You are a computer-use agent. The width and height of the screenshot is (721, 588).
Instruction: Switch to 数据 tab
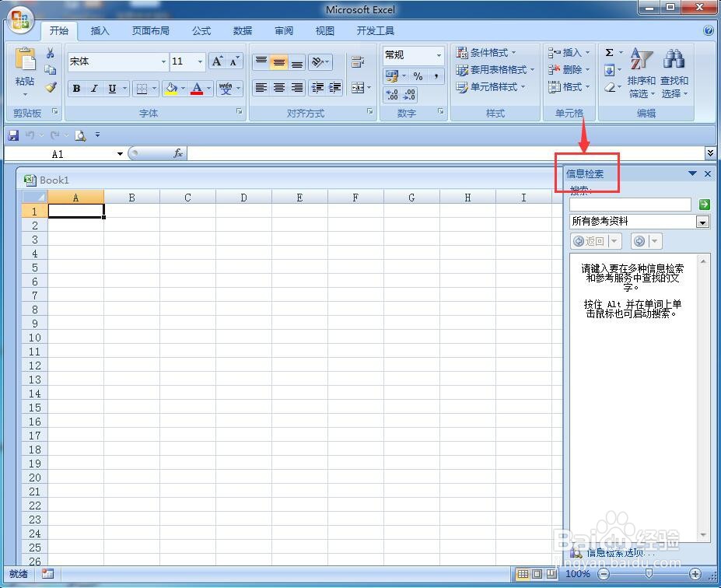(x=243, y=31)
